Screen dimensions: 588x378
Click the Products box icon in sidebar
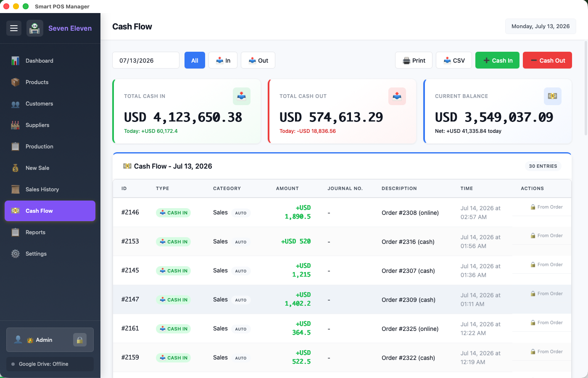(x=16, y=82)
